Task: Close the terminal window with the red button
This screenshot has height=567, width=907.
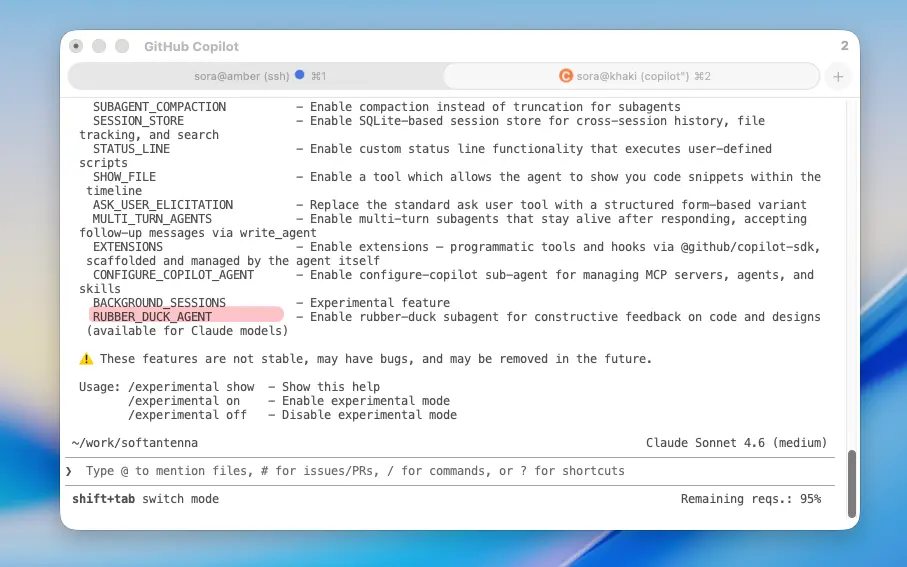Action: click(x=76, y=46)
